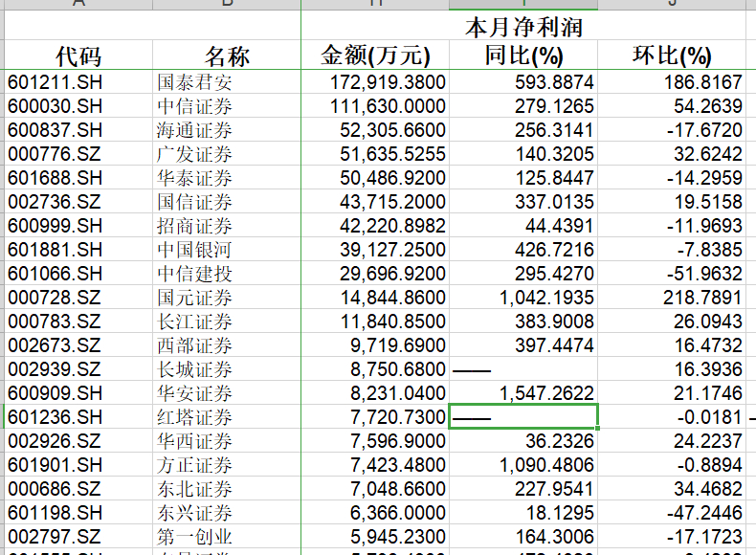Select cell with code 000783.SZ

pyautogui.click(x=78, y=322)
